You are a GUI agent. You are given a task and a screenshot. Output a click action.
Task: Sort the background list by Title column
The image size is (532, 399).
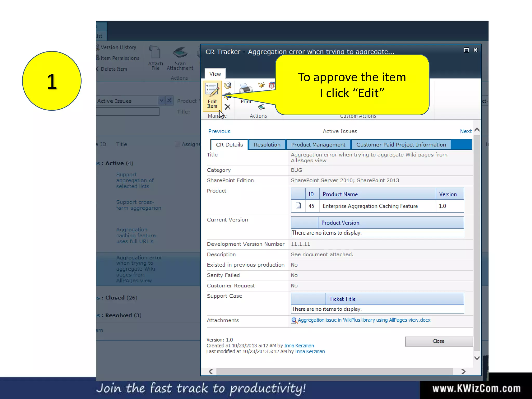[x=122, y=144]
